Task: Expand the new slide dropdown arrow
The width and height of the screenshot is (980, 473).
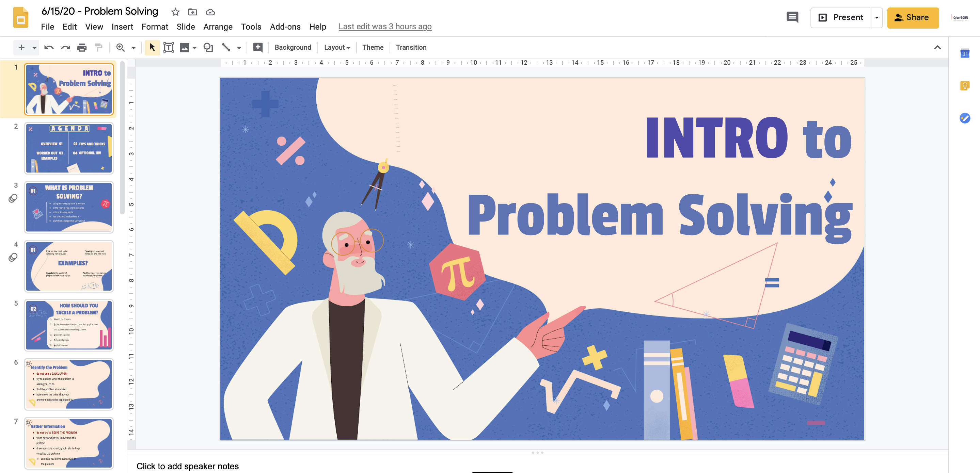Action: pyautogui.click(x=34, y=48)
